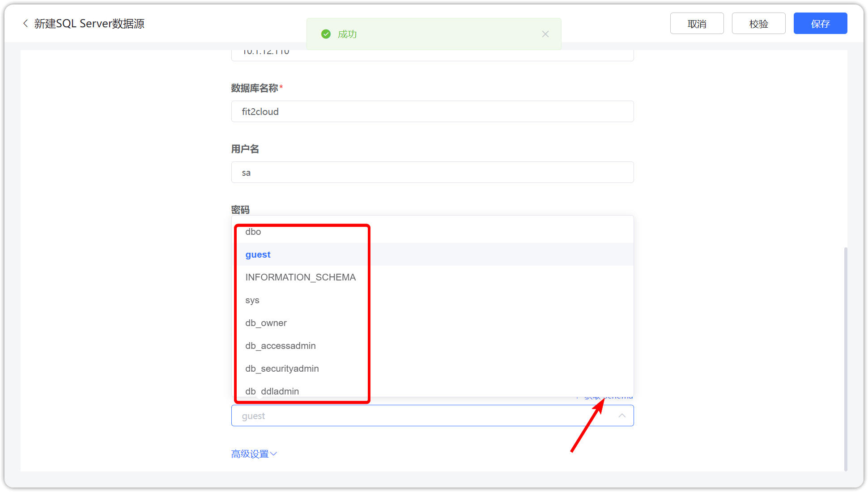Collapse the schema selector via its chevron icon
Image resolution: width=868 pixels, height=492 pixels.
click(622, 416)
